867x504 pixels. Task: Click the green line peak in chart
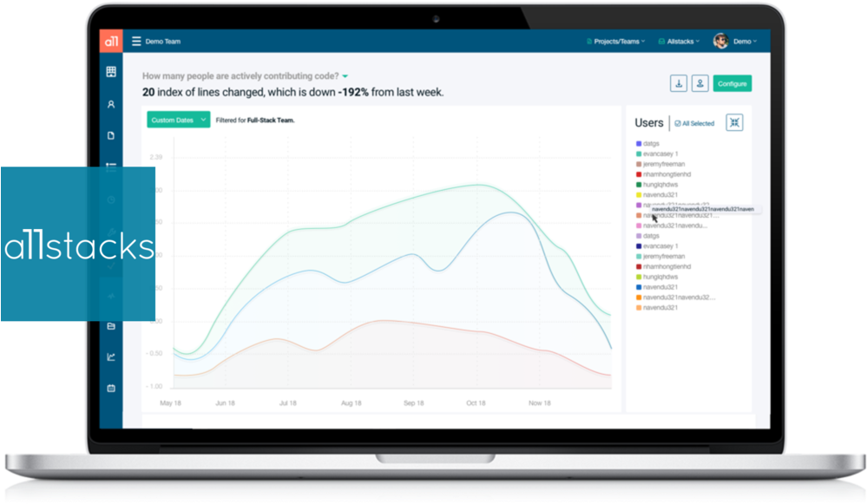click(479, 185)
